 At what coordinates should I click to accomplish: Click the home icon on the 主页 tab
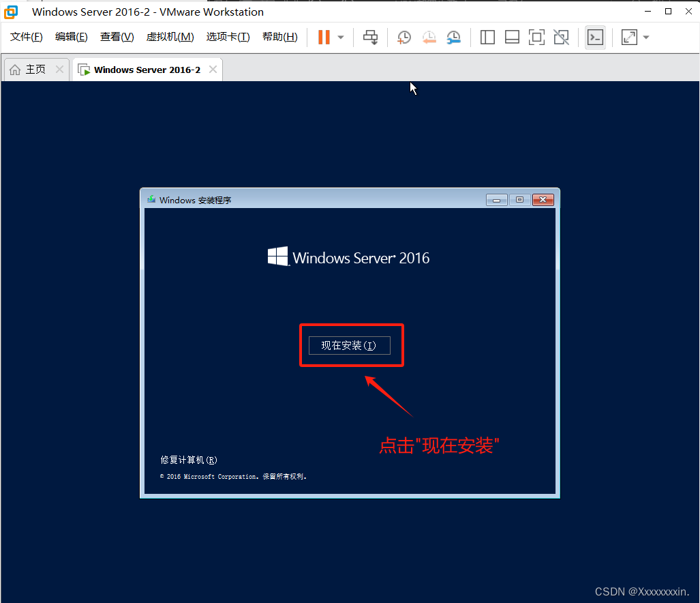pos(15,70)
